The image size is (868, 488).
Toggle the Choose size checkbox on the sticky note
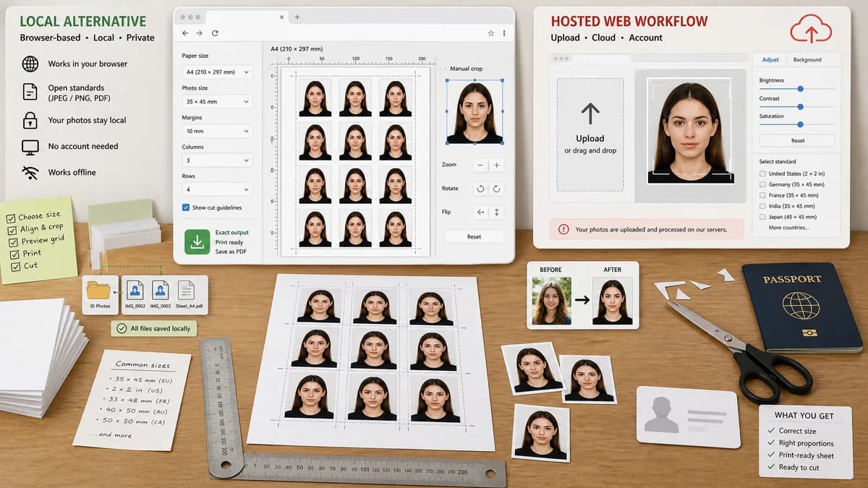tap(11, 218)
